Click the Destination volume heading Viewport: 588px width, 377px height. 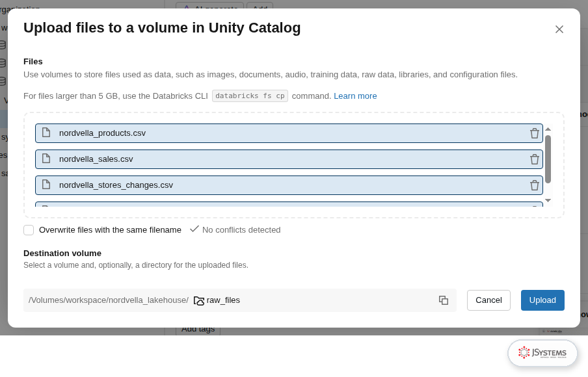pyautogui.click(x=62, y=253)
